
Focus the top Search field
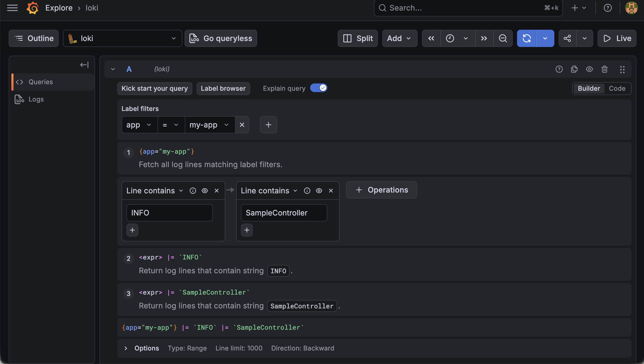468,8
